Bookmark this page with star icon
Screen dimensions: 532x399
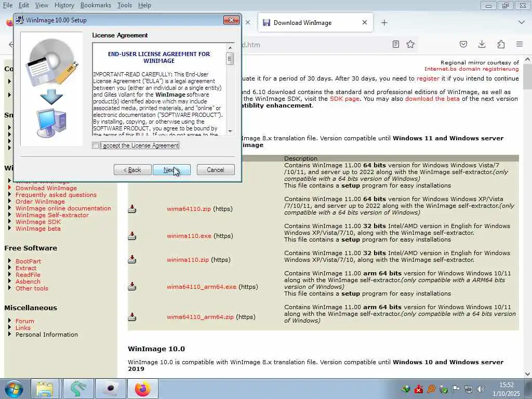410,44
